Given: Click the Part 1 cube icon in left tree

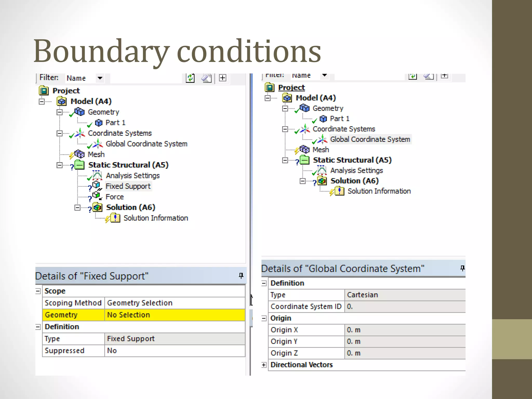Looking at the screenshot, I should [x=99, y=123].
